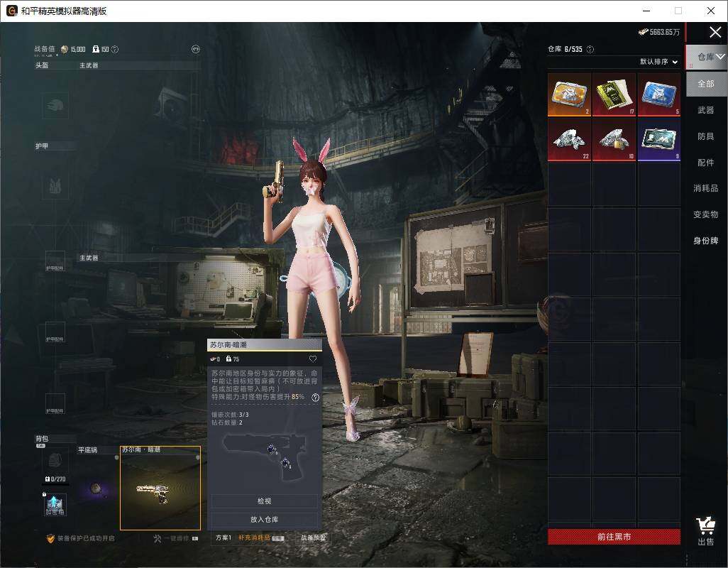The height and width of the screenshot is (568, 728).
Task: Open the 默认排序 sort dropdown
Action: 659,61
